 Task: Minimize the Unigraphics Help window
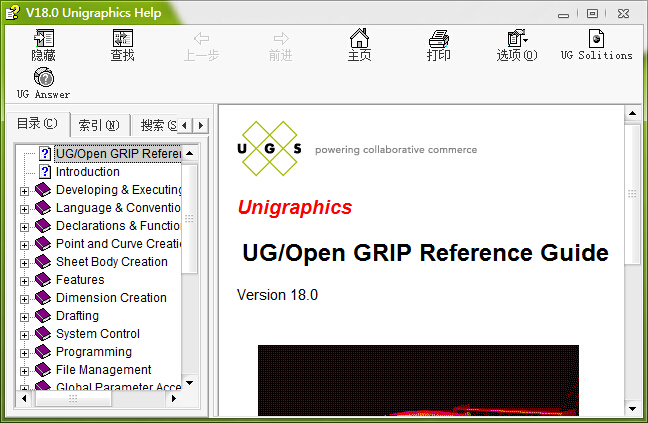pos(563,14)
